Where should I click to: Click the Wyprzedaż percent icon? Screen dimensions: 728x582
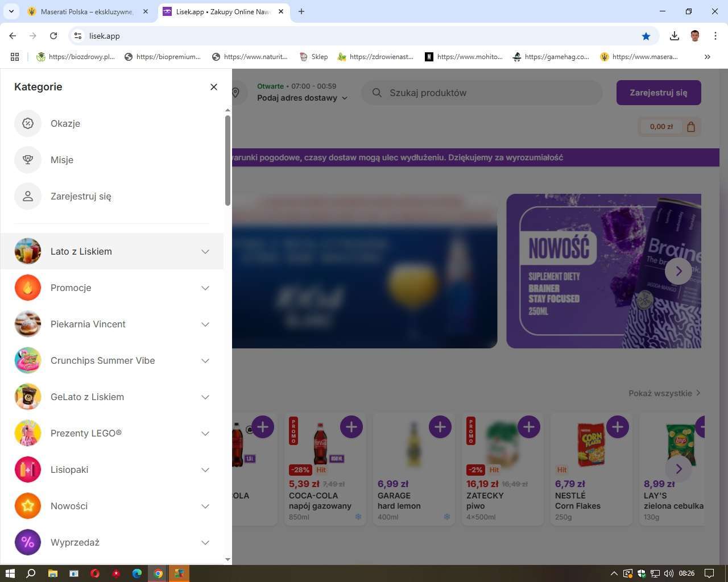28,542
